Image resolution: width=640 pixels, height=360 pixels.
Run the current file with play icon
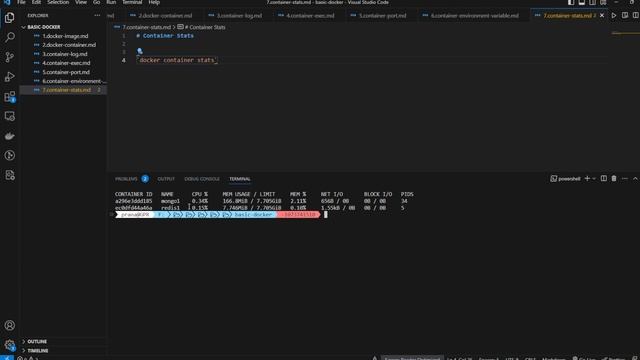(x=613, y=16)
